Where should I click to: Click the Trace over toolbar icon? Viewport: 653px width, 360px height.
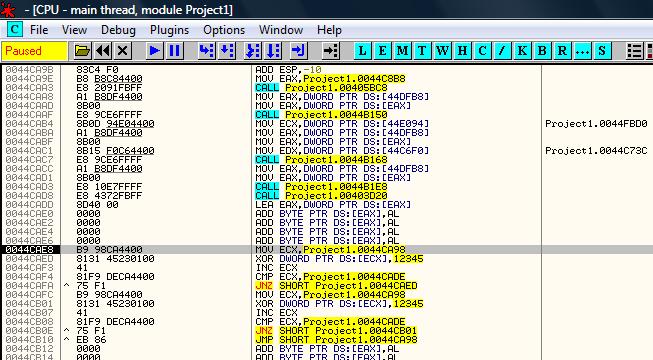(273, 51)
